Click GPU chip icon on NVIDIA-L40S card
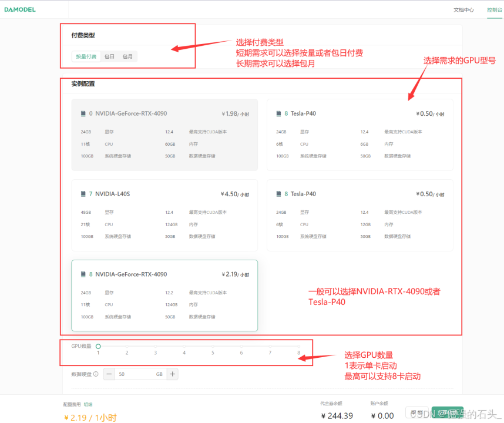Image resolution: width=504 pixels, height=423 pixels. point(83,194)
